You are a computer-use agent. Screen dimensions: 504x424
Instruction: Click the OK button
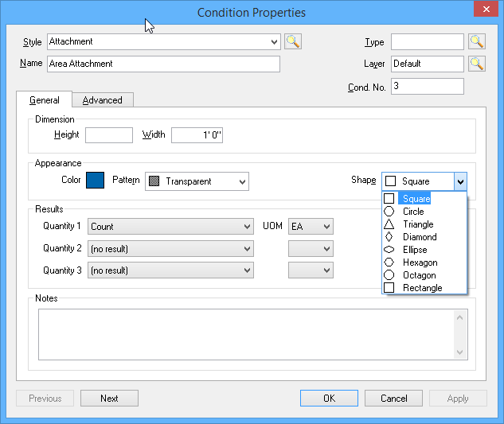[x=329, y=399]
